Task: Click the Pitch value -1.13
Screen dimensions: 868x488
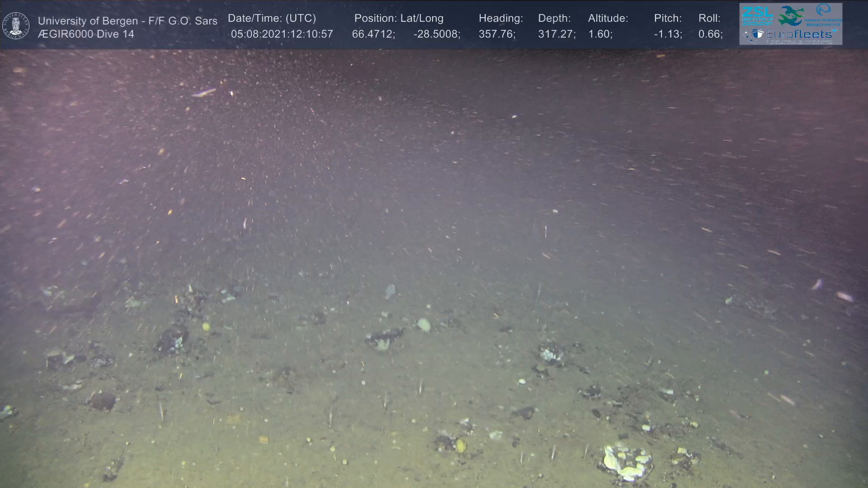Action: pos(668,34)
